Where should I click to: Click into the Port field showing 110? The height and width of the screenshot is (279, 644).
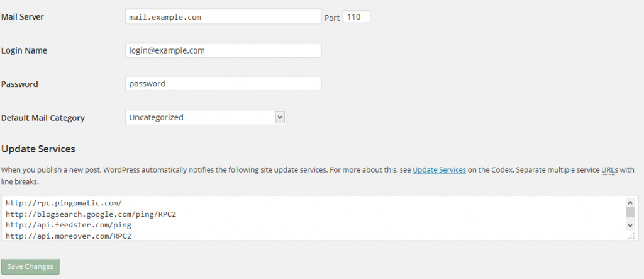tap(357, 17)
